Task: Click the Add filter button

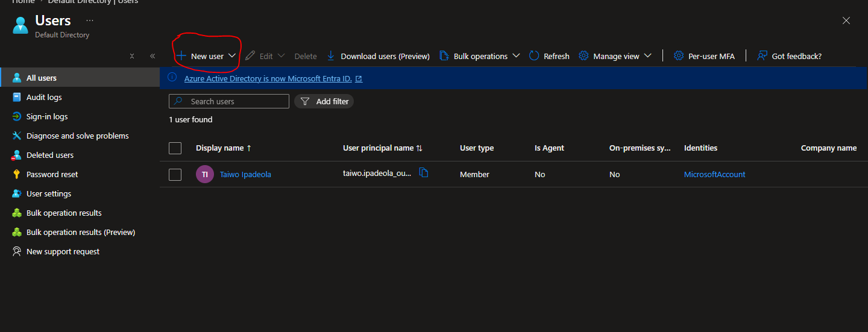Action: [324, 101]
